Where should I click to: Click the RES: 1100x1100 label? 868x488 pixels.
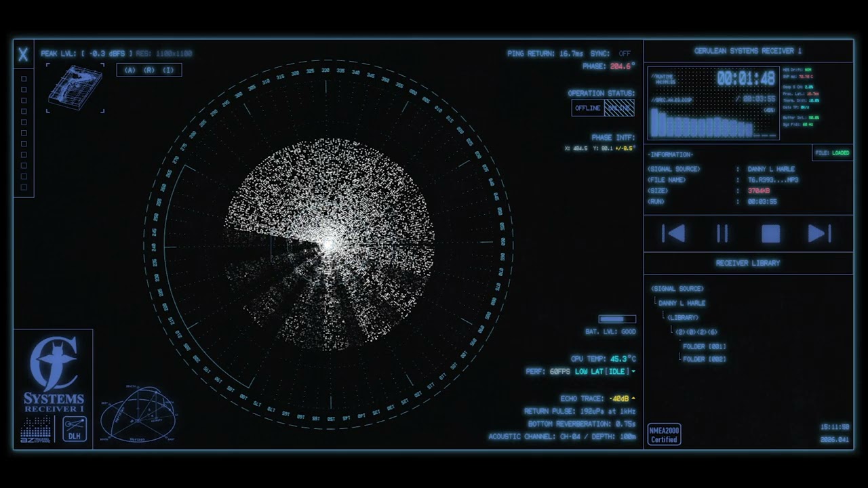click(x=164, y=53)
